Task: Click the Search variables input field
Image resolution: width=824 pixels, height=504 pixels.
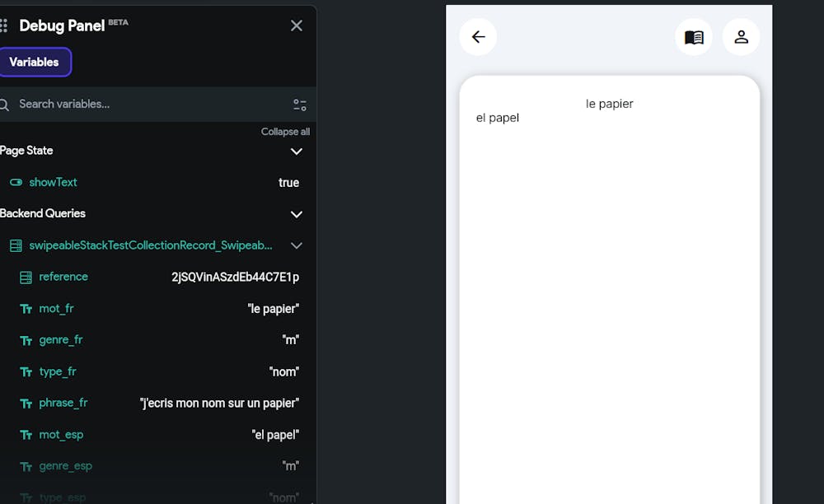Action: point(124,105)
